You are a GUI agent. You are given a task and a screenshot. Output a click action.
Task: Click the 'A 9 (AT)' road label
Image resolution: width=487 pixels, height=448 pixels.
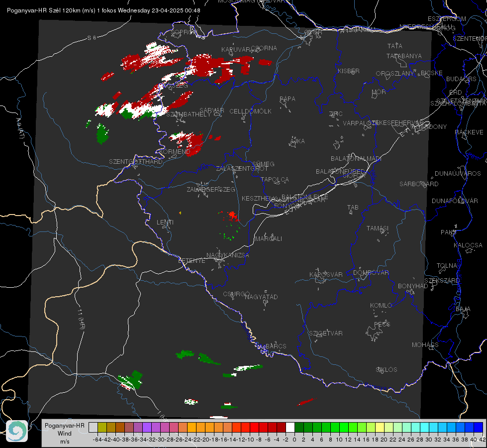click(20, 128)
